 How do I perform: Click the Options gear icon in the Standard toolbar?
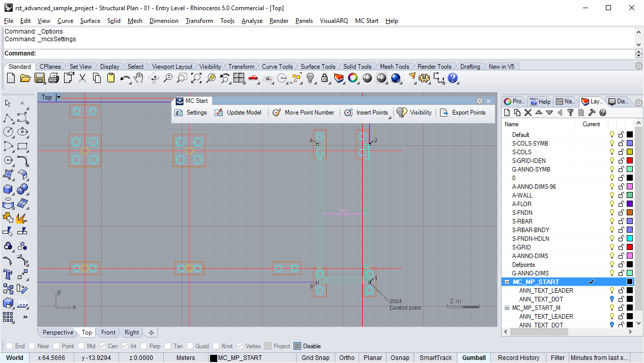pyautogui.click(x=424, y=78)
